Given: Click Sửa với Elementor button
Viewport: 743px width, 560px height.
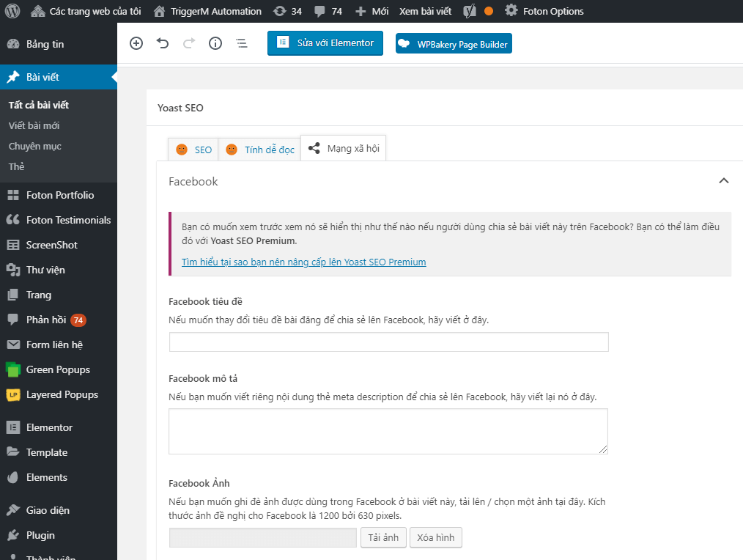Looking at the screenshot, I should pos(325,43).
